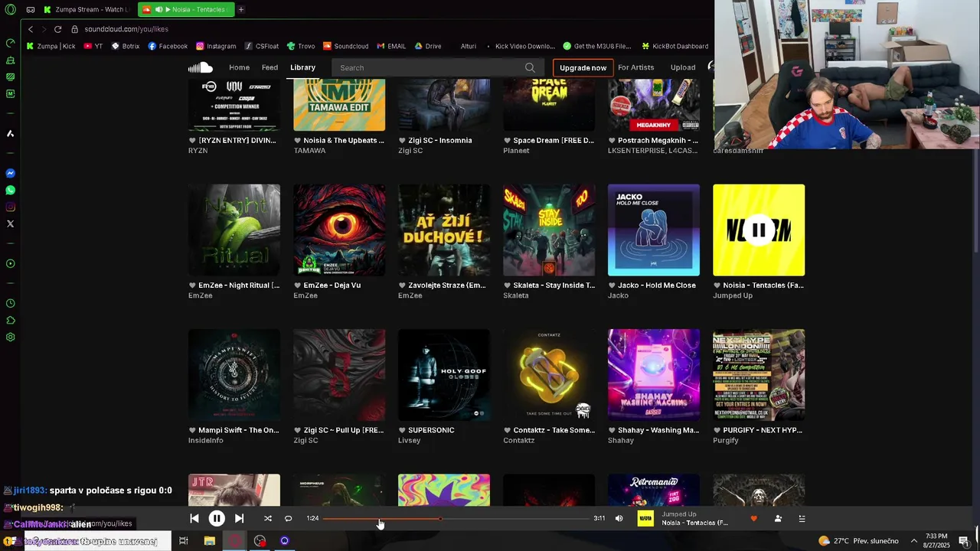The height and width of the screenshot is (551, 980).
Task: Pause the currently playing track
Action: pyautogui.click(x=217, y=518)
